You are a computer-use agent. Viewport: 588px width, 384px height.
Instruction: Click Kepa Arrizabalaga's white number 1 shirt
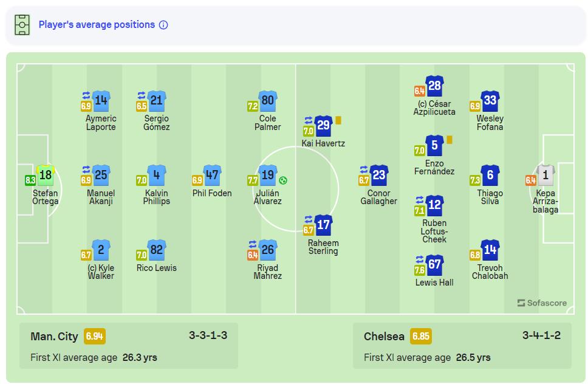pyautogui.click(x=545, y=175)
